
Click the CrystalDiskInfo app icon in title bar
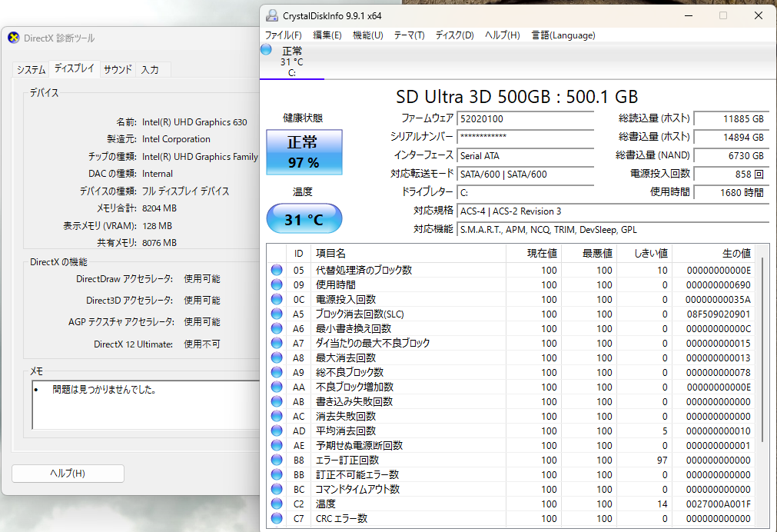coord(271,15)
